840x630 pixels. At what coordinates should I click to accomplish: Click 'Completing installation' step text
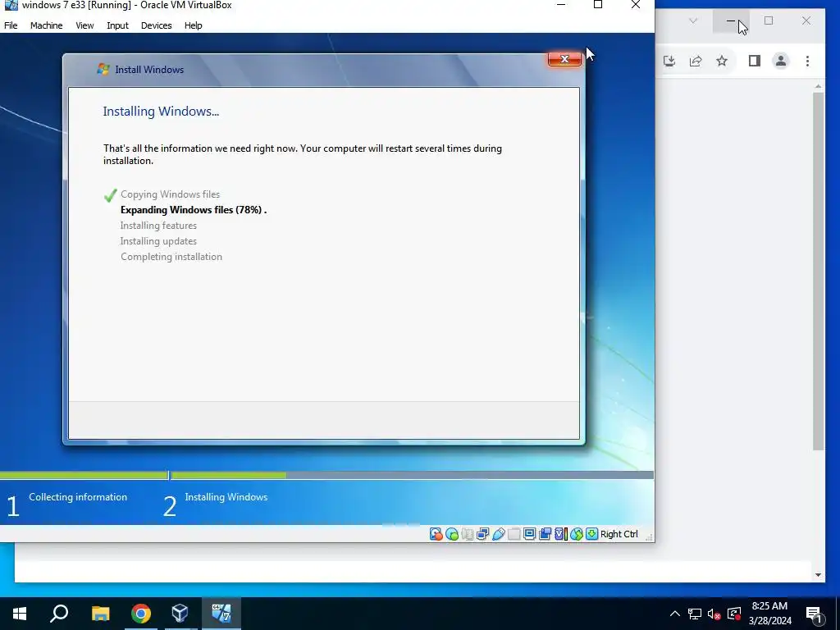pos(171,257)
